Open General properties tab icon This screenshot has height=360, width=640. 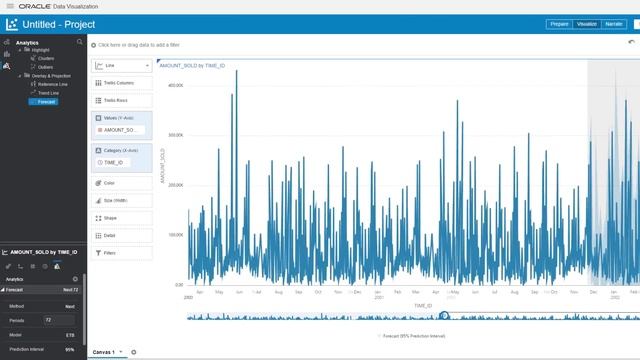[8, 267]
